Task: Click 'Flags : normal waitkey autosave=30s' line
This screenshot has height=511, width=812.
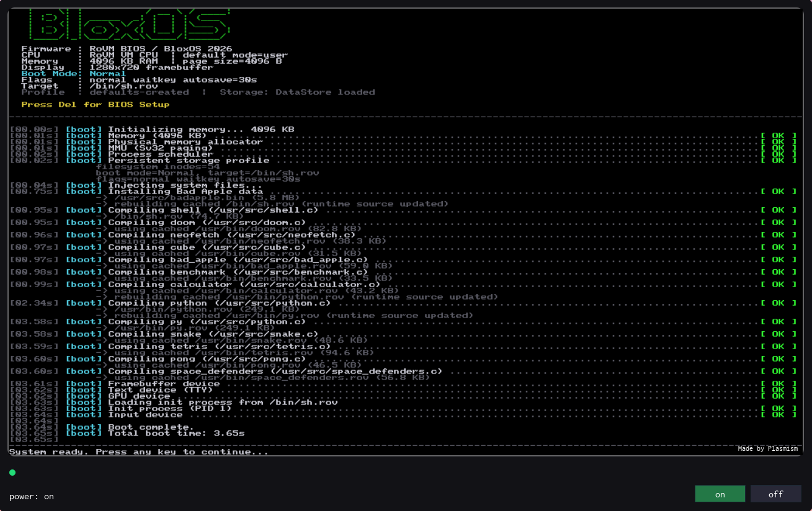Action: (x=139, y=80)
